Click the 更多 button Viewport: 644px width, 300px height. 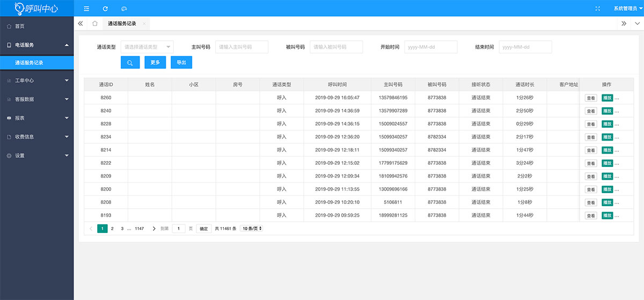tap(155, 62)
